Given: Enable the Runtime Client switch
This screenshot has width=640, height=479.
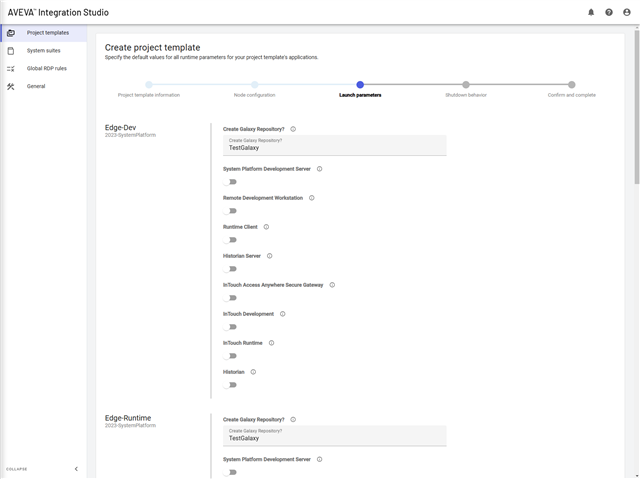Looking at the screenshot, I should tap(230, 240).
